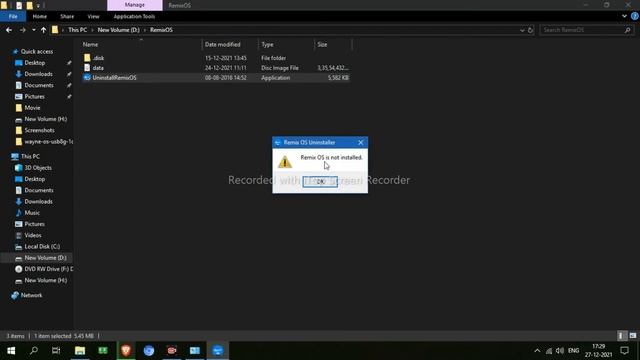Open the wayne-os-usb8g folder in the sidebar

pyautogui.click(x=48, y=142)
